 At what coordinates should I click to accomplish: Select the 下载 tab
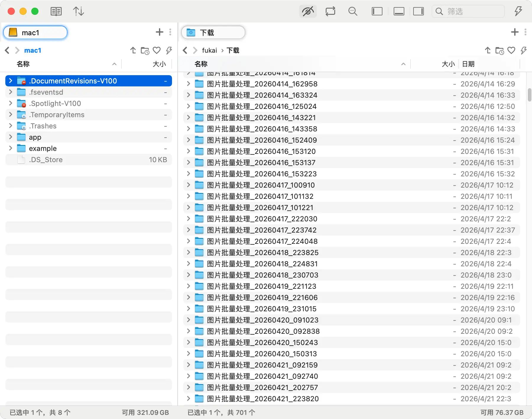coord(213,32)
